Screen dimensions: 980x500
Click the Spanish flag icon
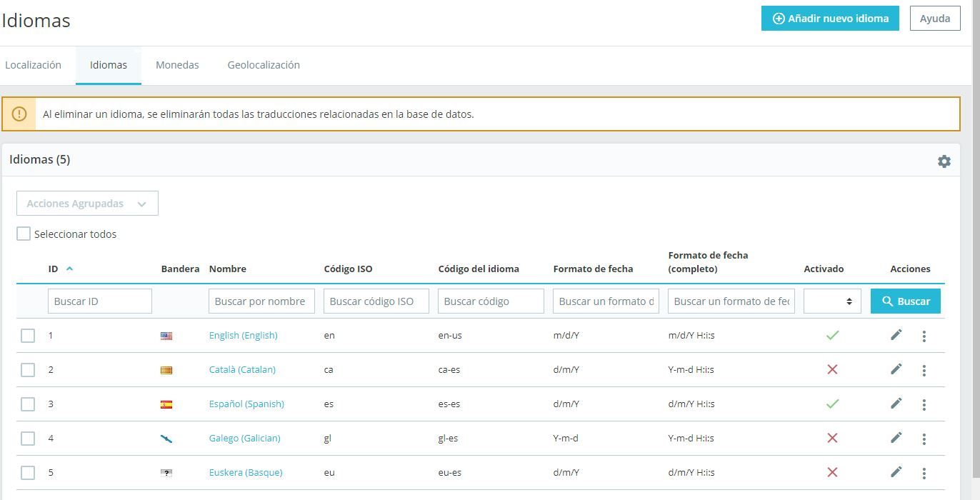(x=166, y=404)
